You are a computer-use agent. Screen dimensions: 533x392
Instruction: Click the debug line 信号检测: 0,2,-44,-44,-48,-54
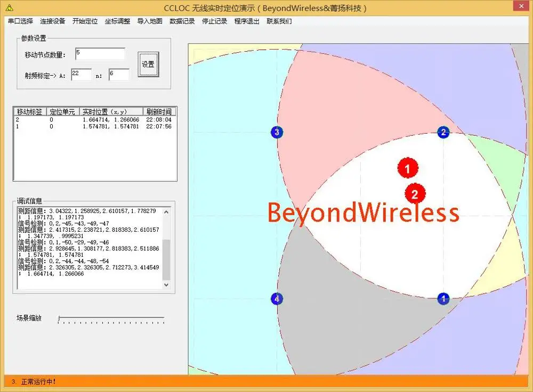pyautogui.click(x=63, y=261)
